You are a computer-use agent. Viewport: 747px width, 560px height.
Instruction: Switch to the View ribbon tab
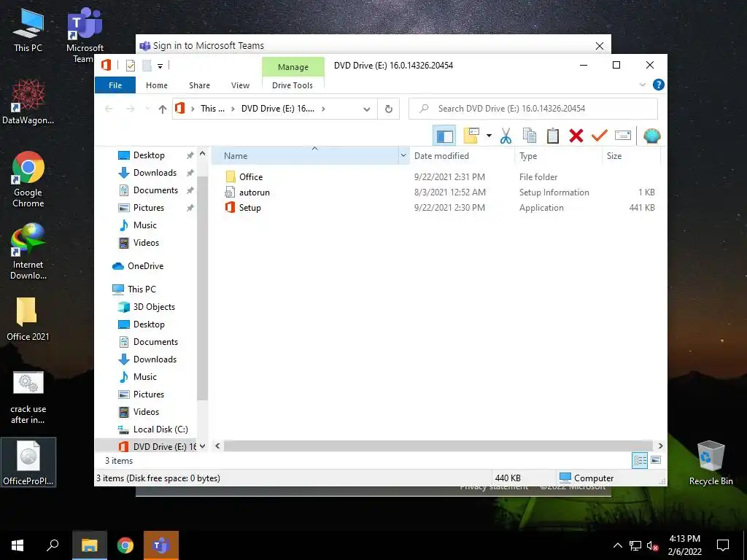click(x=240, y=85)
